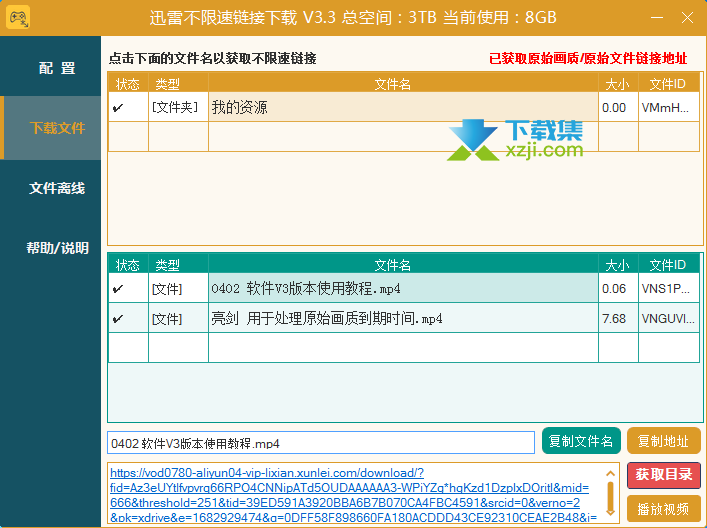
Task: Click the 复制地址 button
Action: coord(663,441)
